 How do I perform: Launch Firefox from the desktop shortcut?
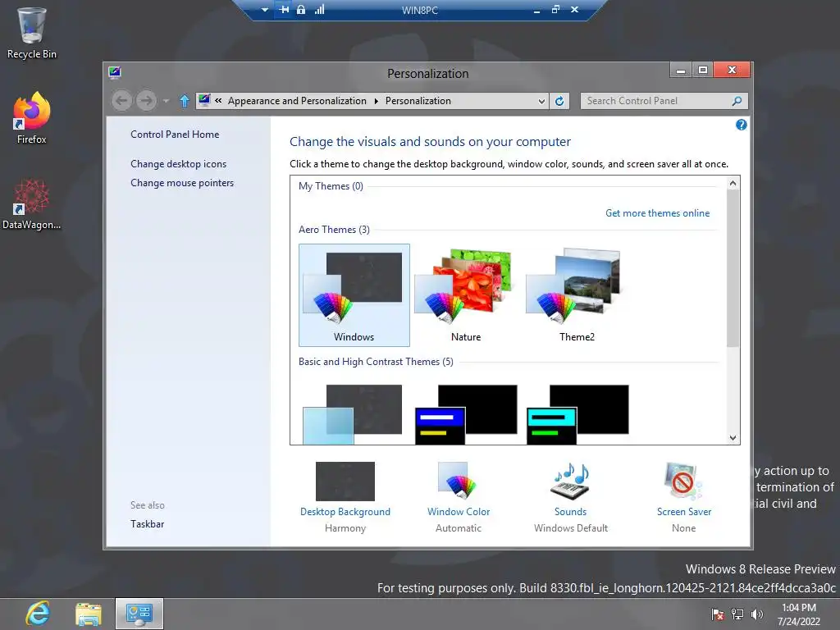32,118
